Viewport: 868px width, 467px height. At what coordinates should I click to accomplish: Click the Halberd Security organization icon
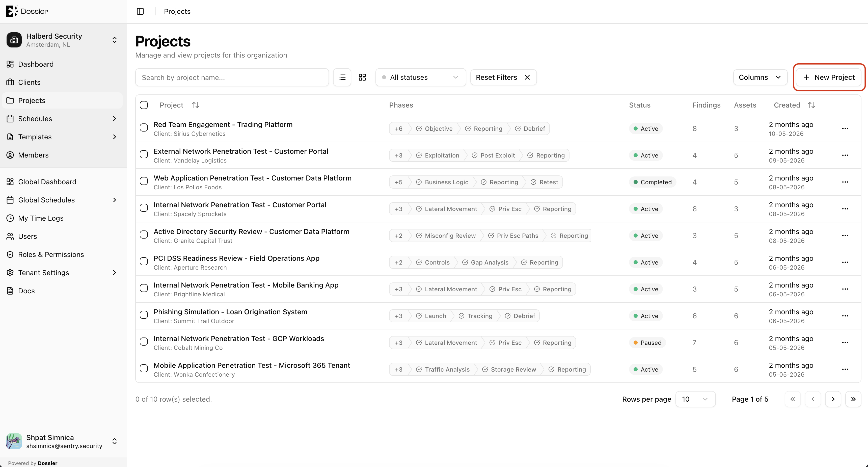tap(14, 40)
